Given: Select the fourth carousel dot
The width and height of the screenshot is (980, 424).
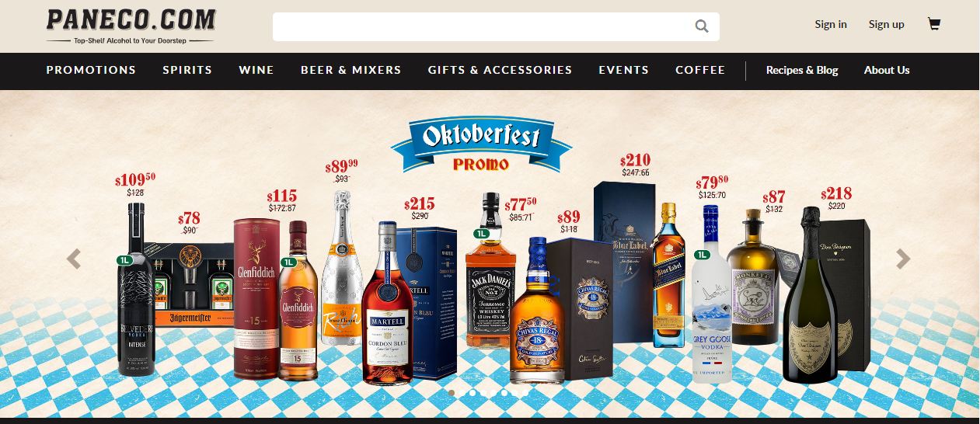Looking at the screenshot, I should pyautogui.click(x=504, y=393).
